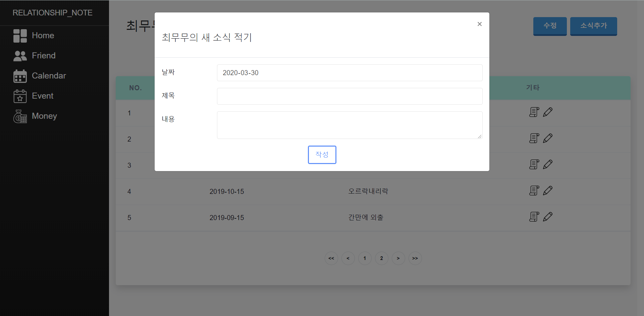Open the detail scroll icon for 오르락내리락 row
This screenshot has width=644, height=316.
click(534, 191)
